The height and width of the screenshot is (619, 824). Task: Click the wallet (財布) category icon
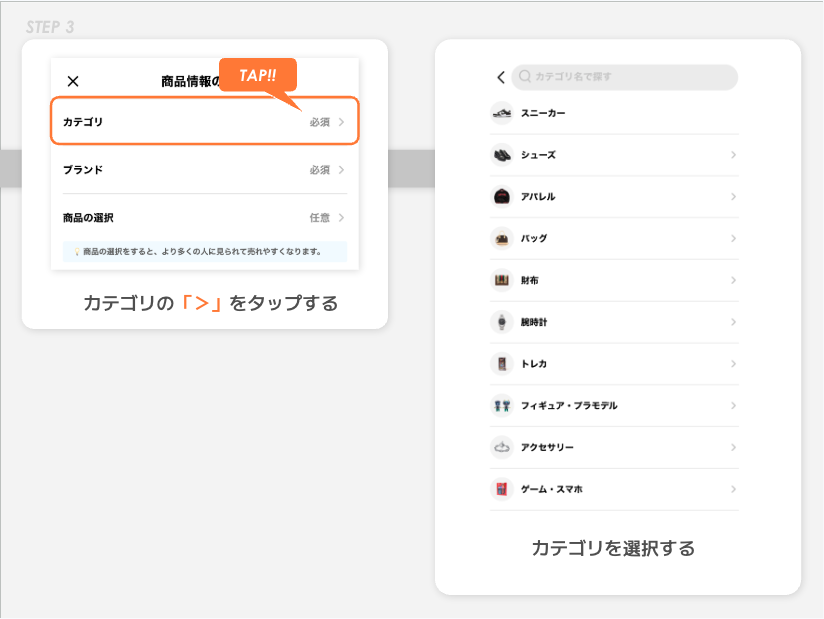[x=501, y=281]
